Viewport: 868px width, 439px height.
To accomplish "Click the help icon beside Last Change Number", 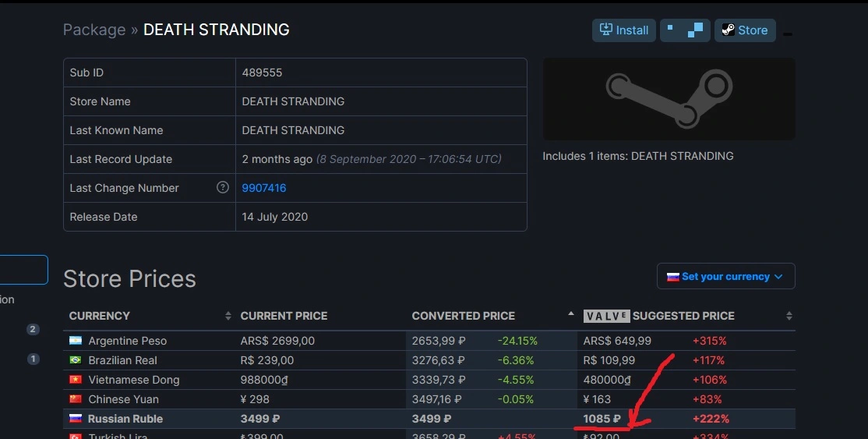I will tap(223, 187).
